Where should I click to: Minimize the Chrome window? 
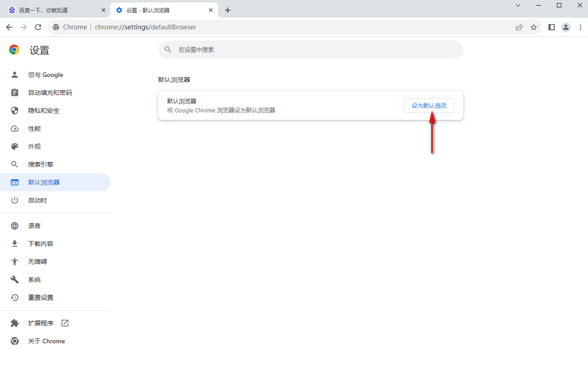point(539,5)
